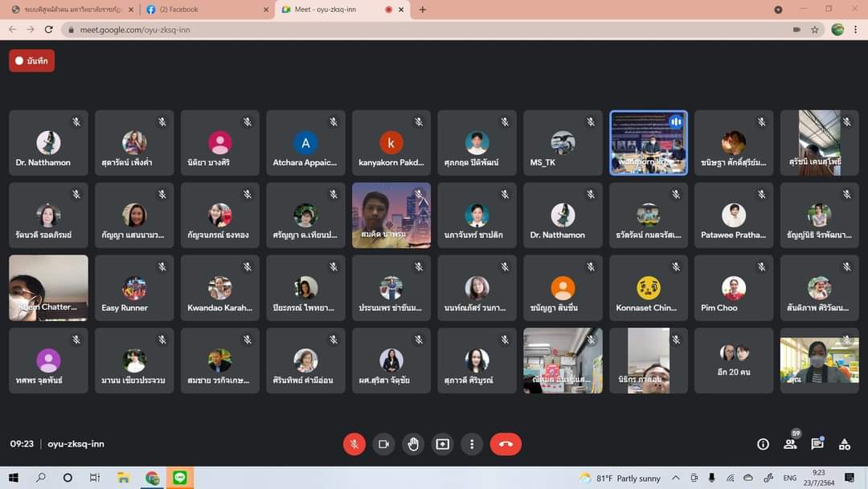
Task: Open a new browser tab
Action: coord(423,10)
